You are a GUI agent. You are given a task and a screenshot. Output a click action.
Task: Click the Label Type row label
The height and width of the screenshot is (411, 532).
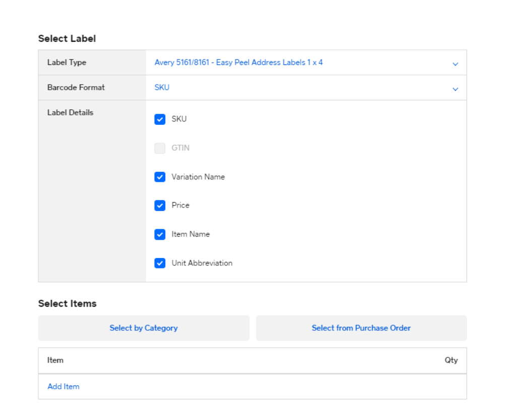click(x=67, y=63)
